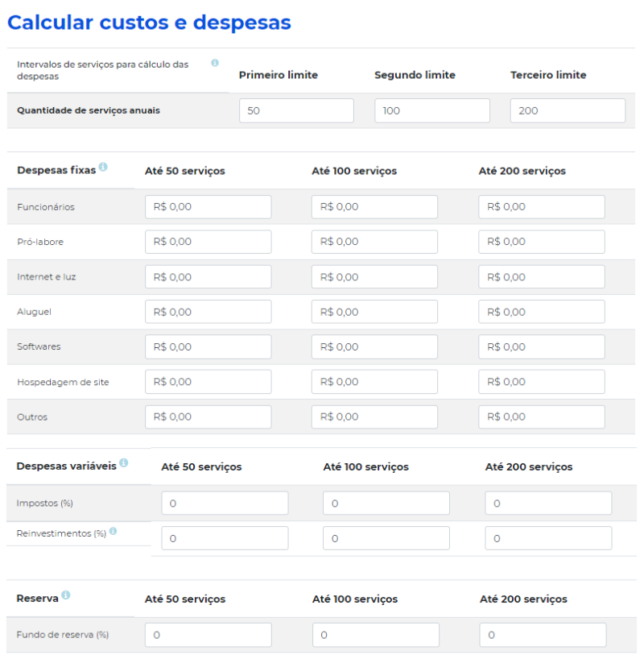Image resolution: width=644 pixels, height=659 pixels.
Task: Click the Pró-labore field under Até 100 serviços
Action: (374, 242)
